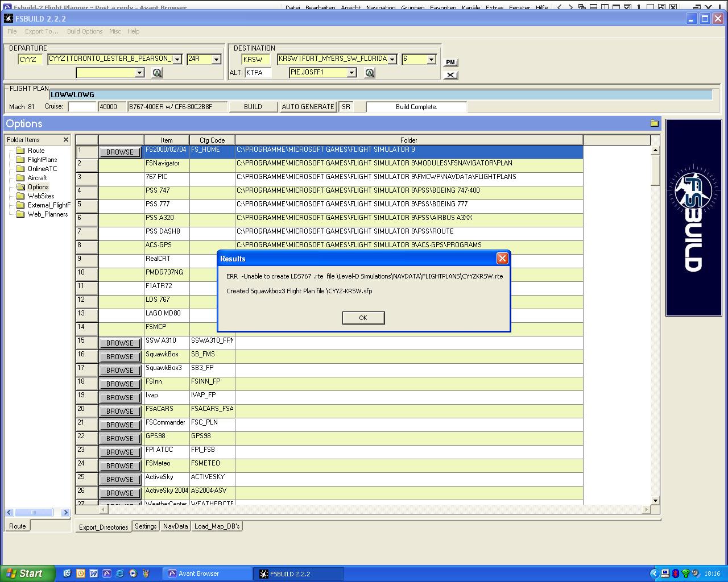This screenshot has height=582, width=728.
Task: Click the folder icon next to Web_Planners
Action: click(x=20, y=214)
